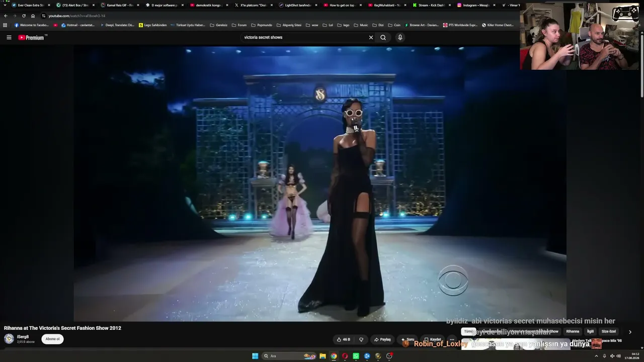Viewport: 644px width, 362px height.
Task: Click the Rihanna video player
Action: coord(320,184)
